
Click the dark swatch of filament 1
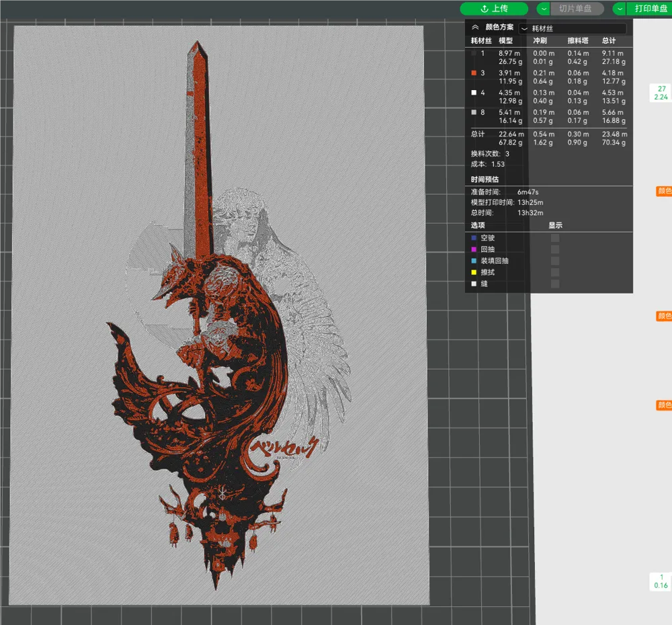pos(474,53)
